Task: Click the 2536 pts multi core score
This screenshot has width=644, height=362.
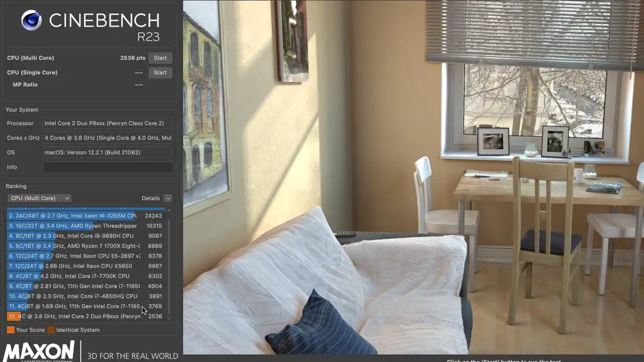Action: point(133,58)
